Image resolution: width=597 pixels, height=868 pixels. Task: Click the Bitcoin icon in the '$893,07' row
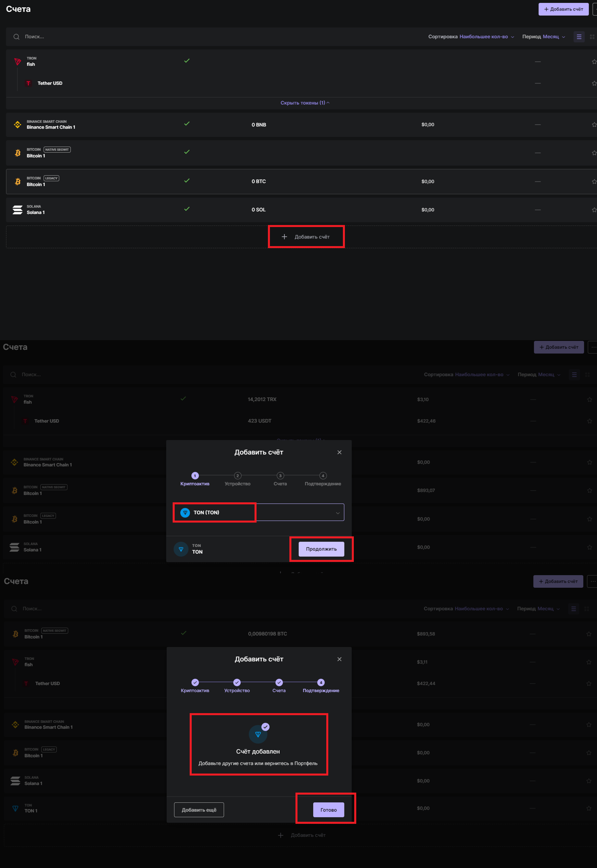click(x=15, y=490)
